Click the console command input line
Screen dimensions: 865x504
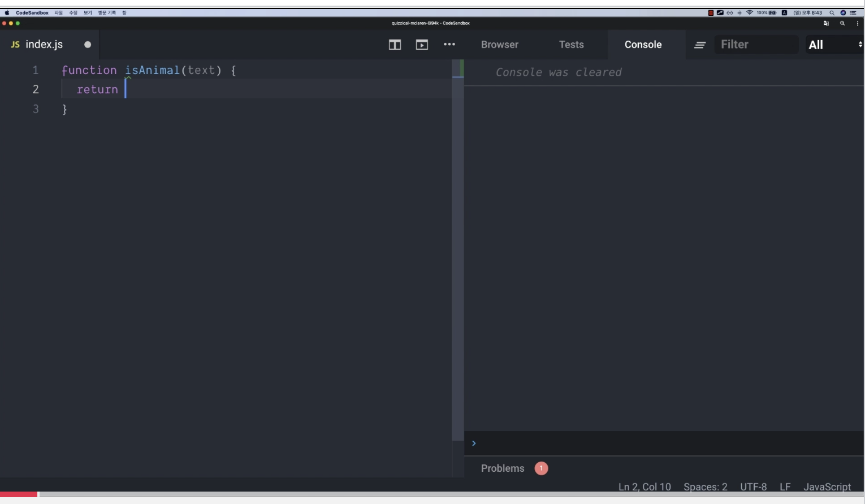[664, 444]
